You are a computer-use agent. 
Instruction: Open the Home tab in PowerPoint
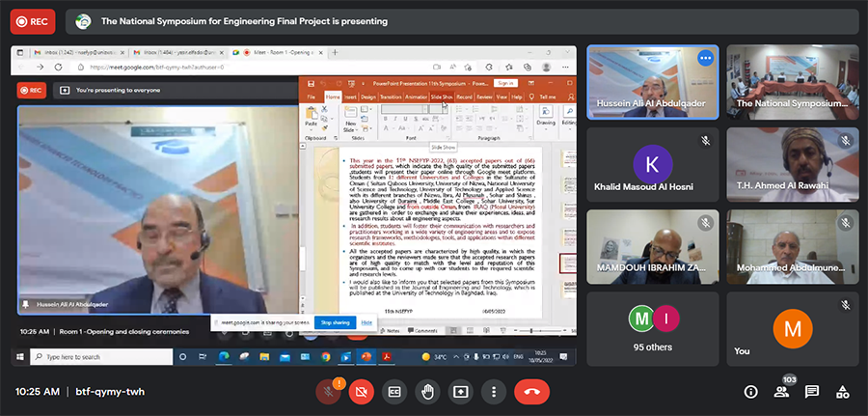[x=332, y=97]
